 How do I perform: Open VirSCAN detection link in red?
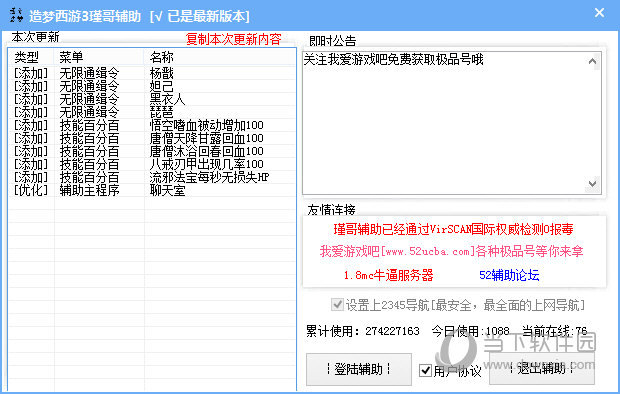[453, 229]
